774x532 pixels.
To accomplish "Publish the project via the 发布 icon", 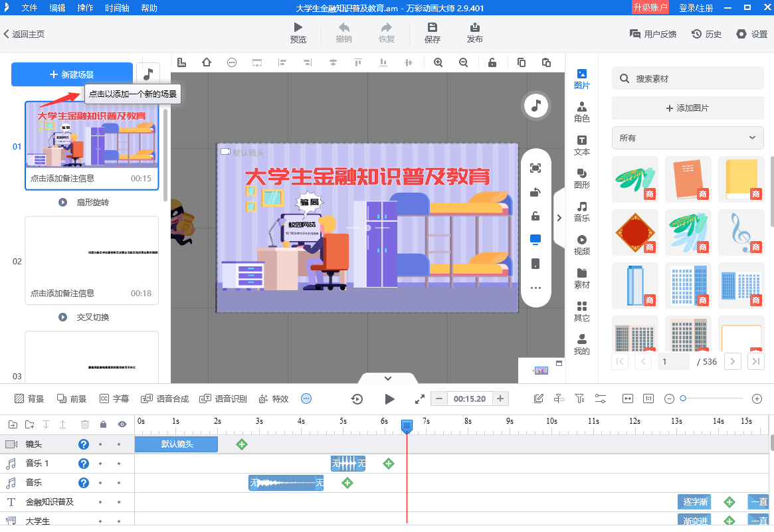I will (x=474, y=33).
